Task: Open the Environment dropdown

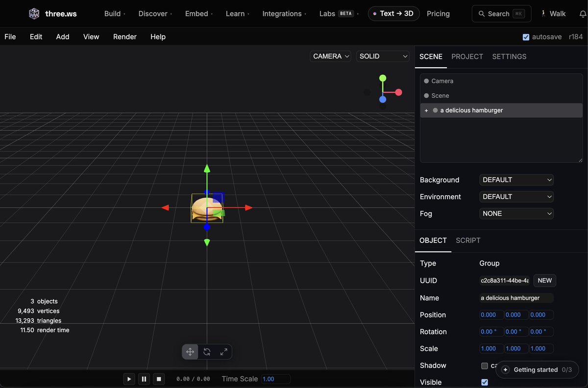Action: coord(516,197)
